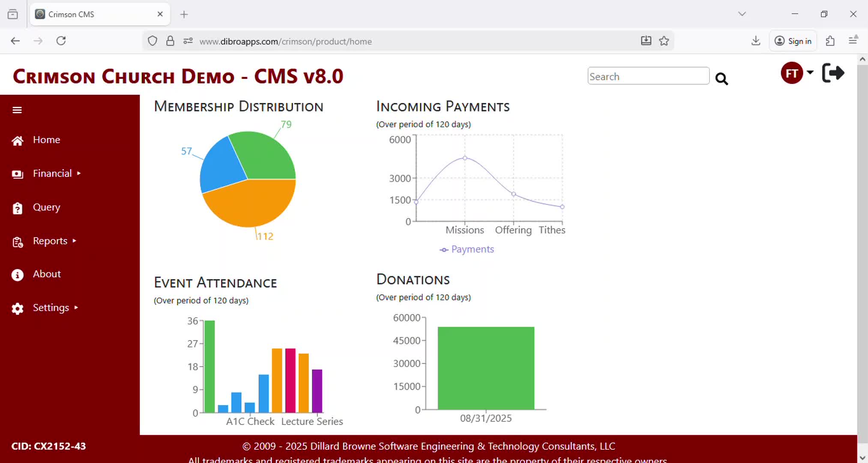The height and width of the screenshot is (463, 868).
Task: Toggle the Payments legend series
Action: 467,250
